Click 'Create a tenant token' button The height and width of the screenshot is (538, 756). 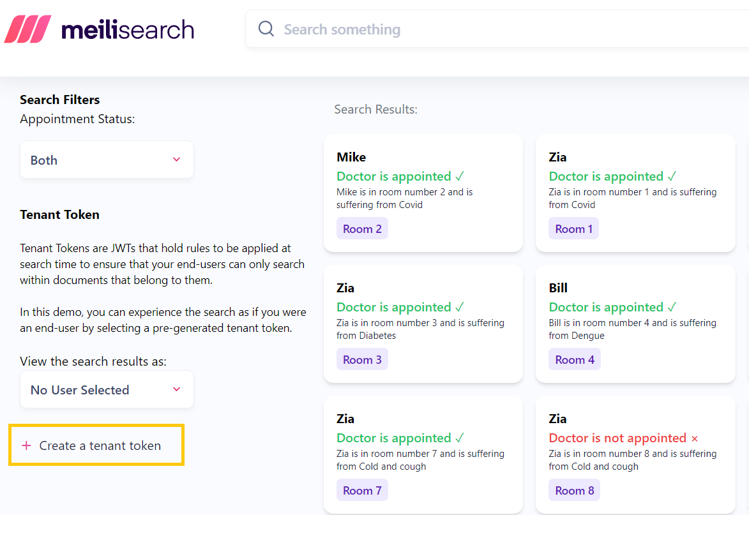[x=96, y=445]
